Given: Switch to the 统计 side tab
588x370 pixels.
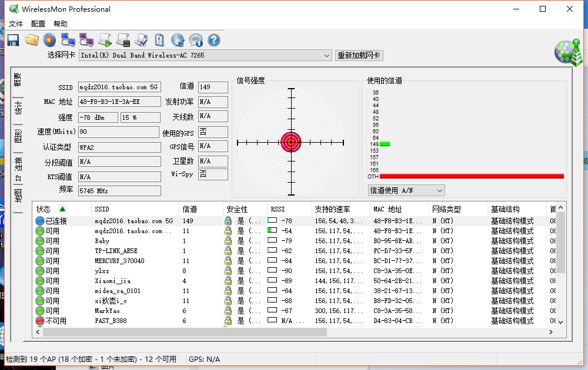Looking at the screenshot, I should pyautogui.click(x=18, y=109).
